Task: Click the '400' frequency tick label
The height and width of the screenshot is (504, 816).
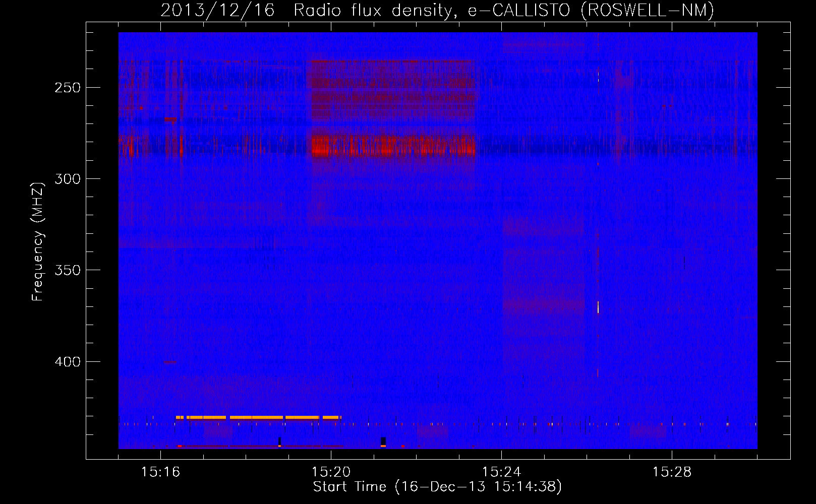Action: [x=68, y=362]
